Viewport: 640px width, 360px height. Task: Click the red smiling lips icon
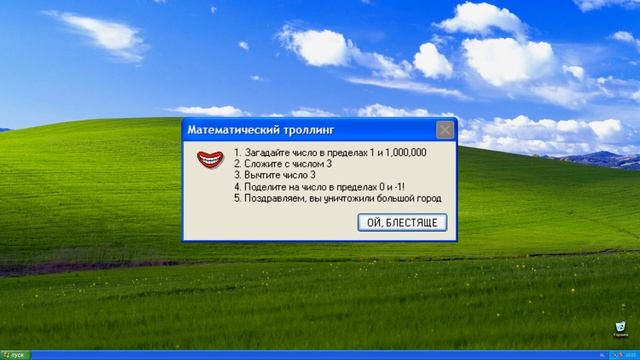[210, 159]
